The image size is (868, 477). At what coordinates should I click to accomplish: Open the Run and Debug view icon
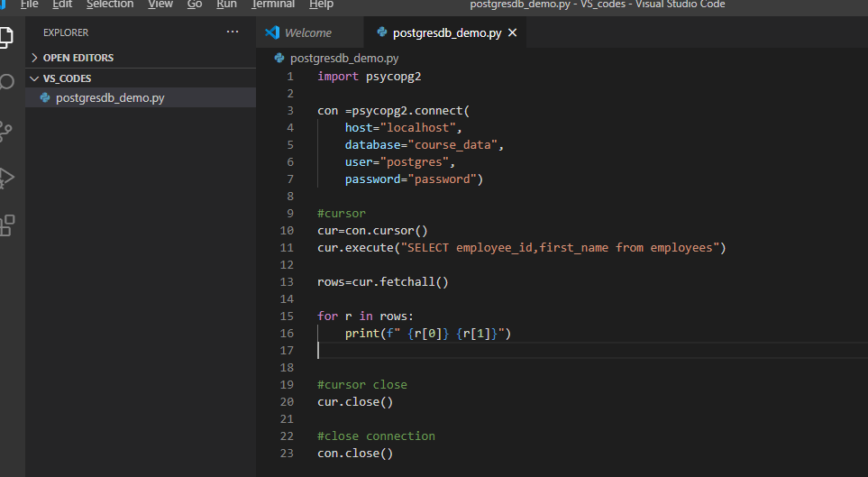point(6,179)
